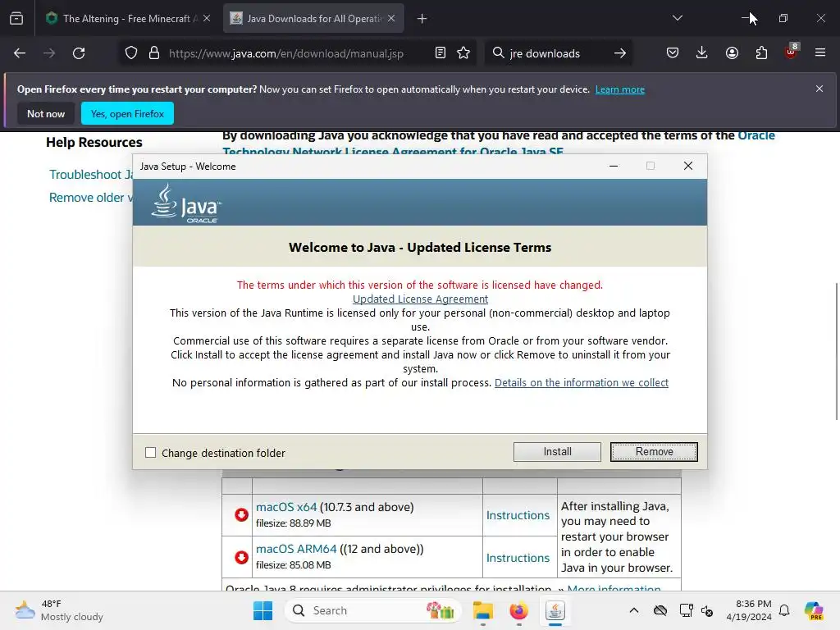This screenshot has height=630, width=840.
Task: Open File Explorer from taskbar
Action: (482, 610)
